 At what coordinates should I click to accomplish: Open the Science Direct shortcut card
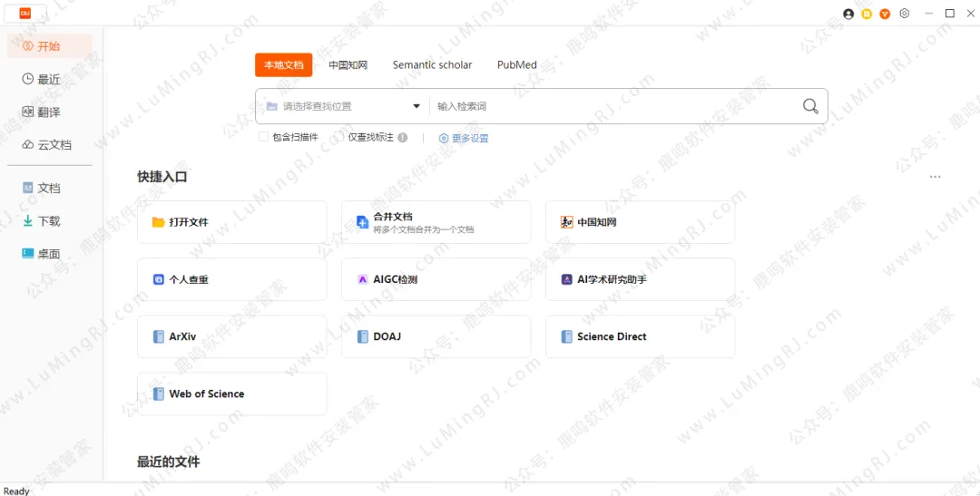coord(640,336)
